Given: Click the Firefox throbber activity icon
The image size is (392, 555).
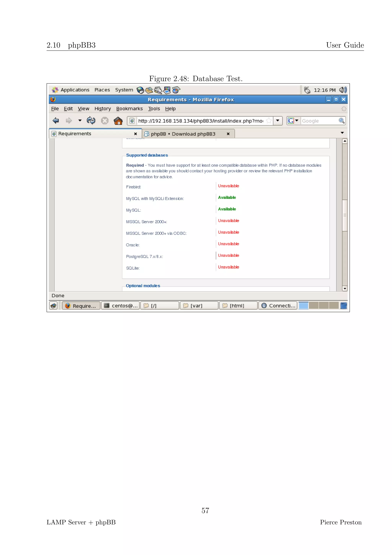Looking at the screenshot, I should [344, 109].
